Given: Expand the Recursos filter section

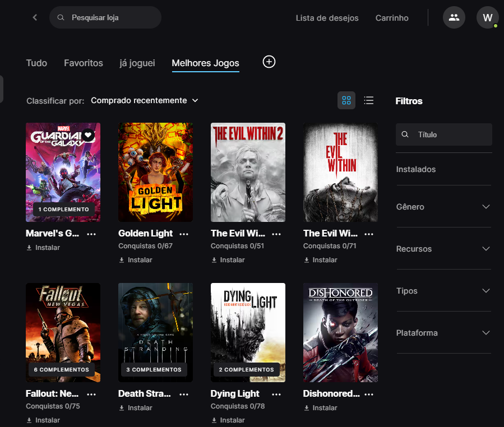Looking at the screenshot, I should click(443, 249).
